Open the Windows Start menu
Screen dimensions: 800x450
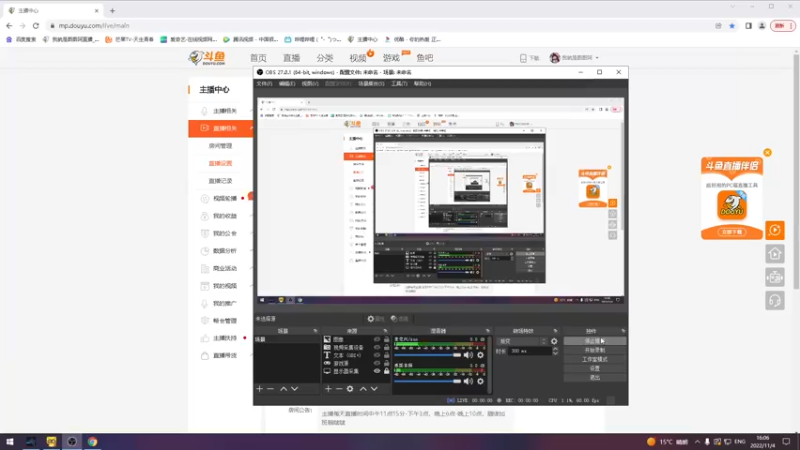[x=10, y=442]
